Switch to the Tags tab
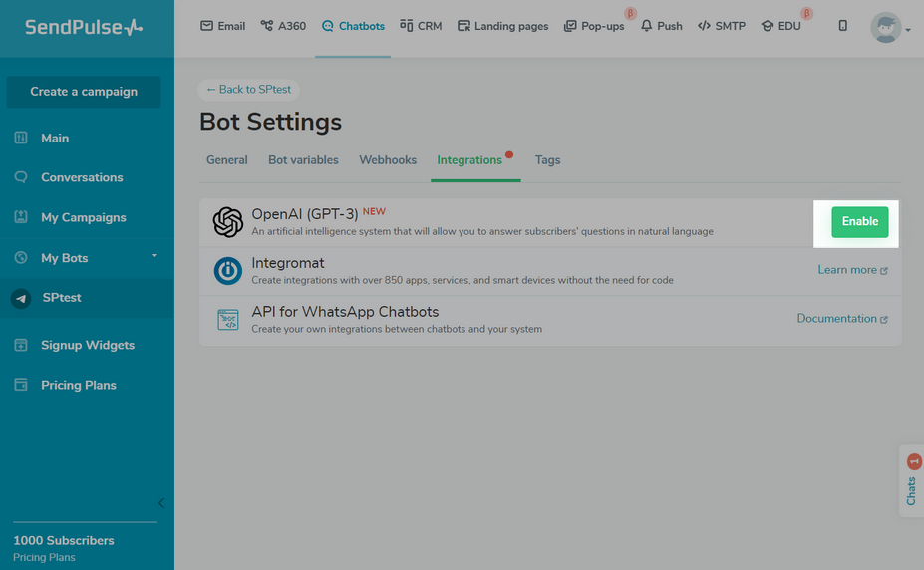 pyautogui.click(x=547, y=160)
